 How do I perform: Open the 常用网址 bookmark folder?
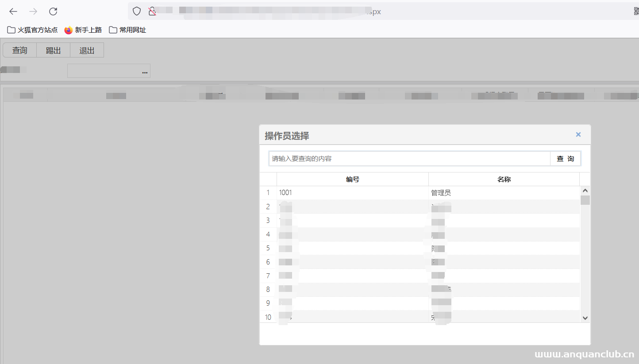pyautogui.click(x=127, y=30)
